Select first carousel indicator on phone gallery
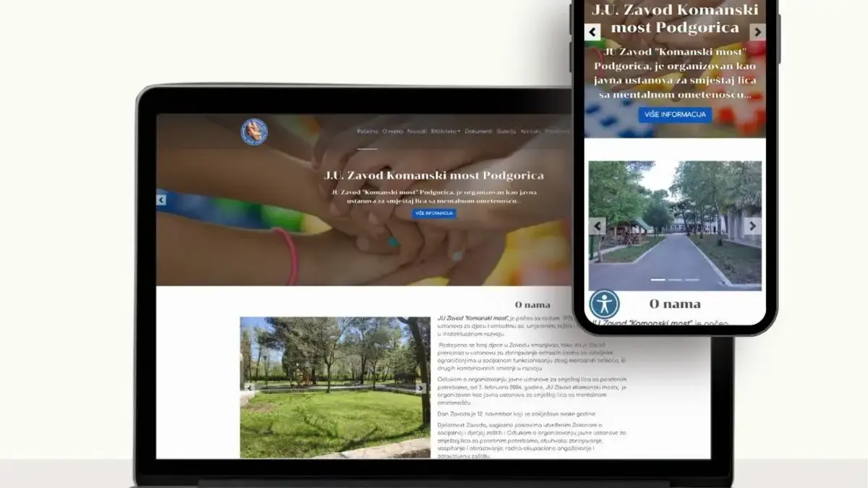This screenshot has width=868, height=488. click(x=658, y=279)
